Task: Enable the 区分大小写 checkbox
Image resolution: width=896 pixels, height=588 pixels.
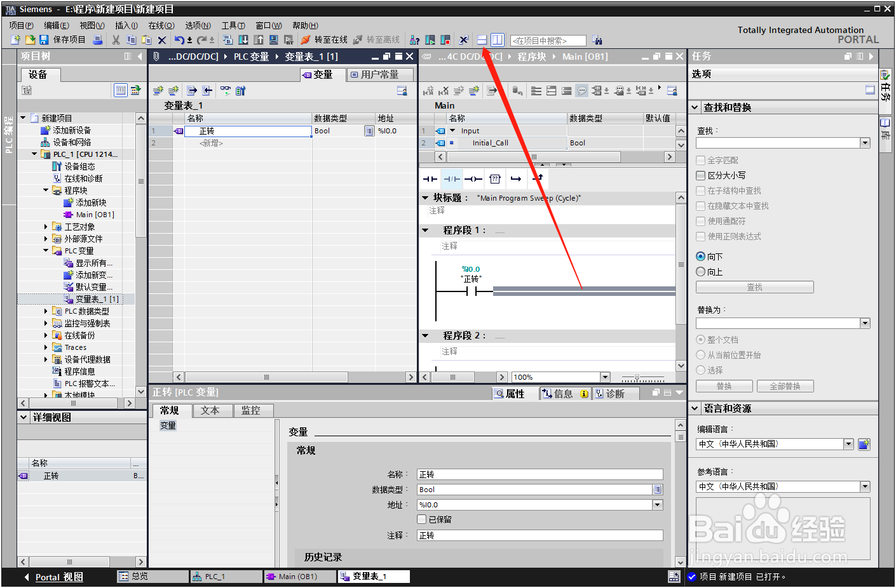Action: pos(701,175)
